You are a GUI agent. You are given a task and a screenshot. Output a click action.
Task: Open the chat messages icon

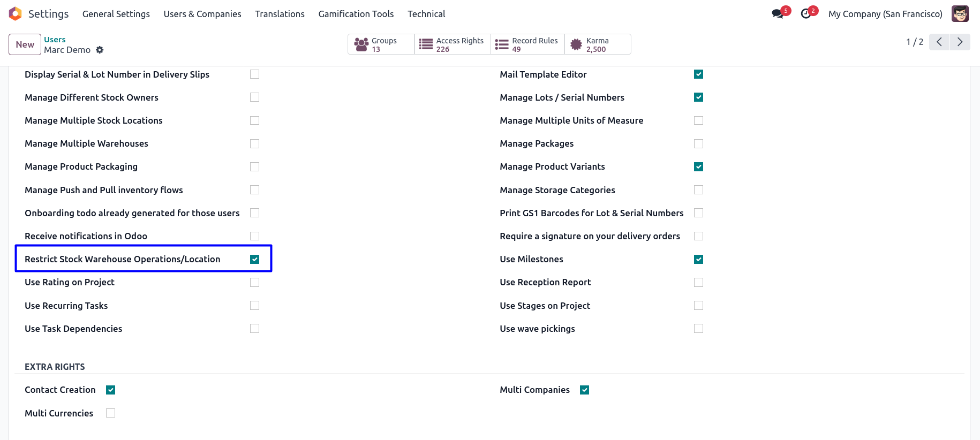click(778, 14)
